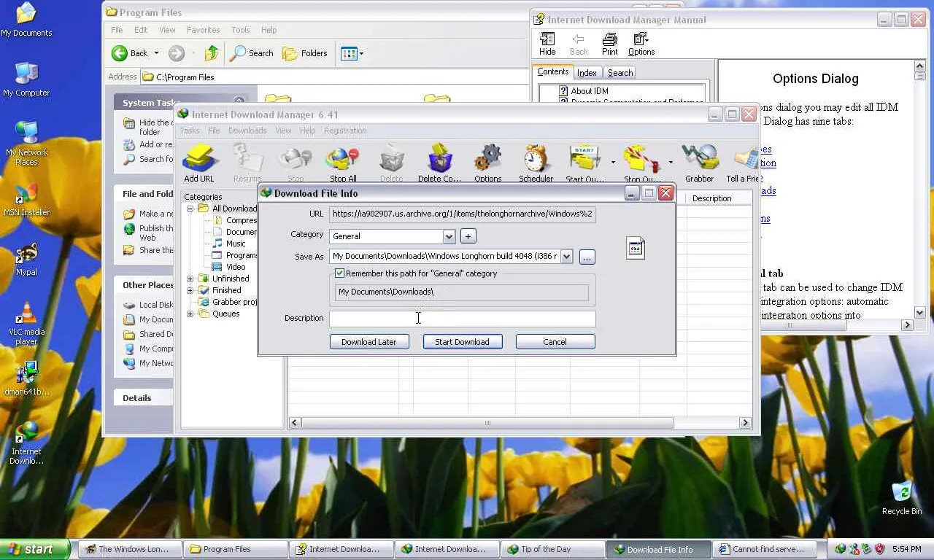Open the Save As path dropdown arrow

566,257
